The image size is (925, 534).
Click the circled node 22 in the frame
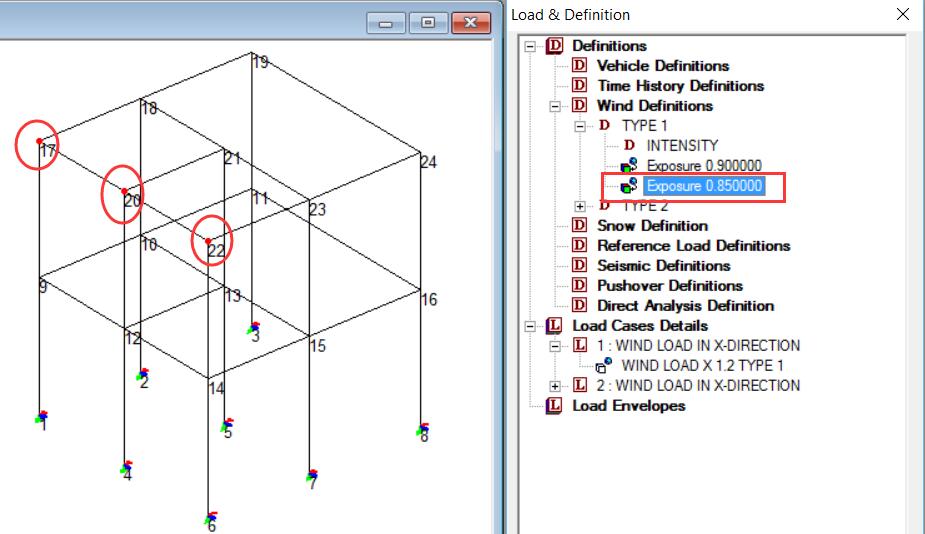pyautogui.click(x=208, y=241)
